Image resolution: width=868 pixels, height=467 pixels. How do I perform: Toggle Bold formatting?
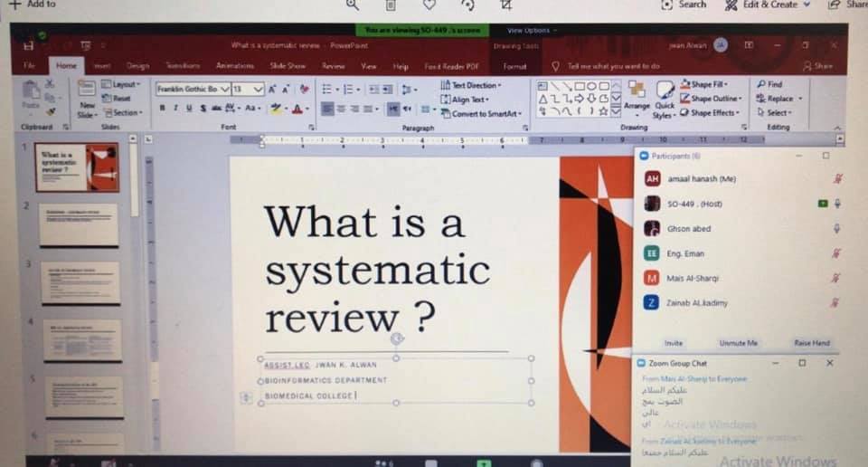pos(163,109)
